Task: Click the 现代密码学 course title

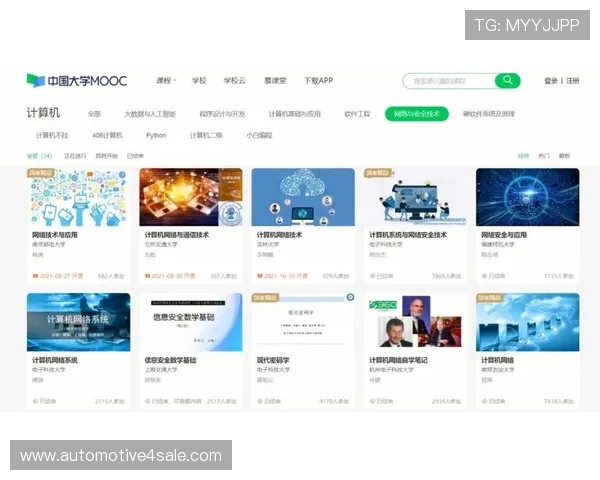Action: coord(273,360)
